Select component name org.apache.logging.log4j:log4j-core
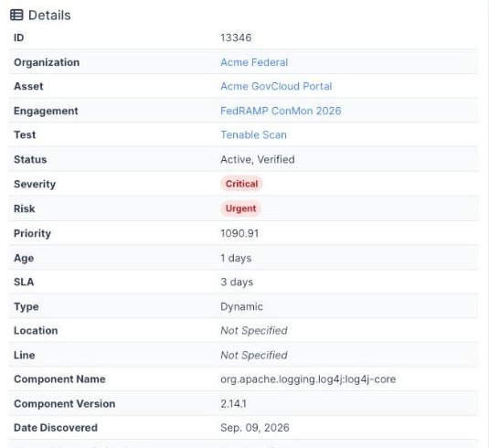The image size is (489, 448). coord(308,379)
